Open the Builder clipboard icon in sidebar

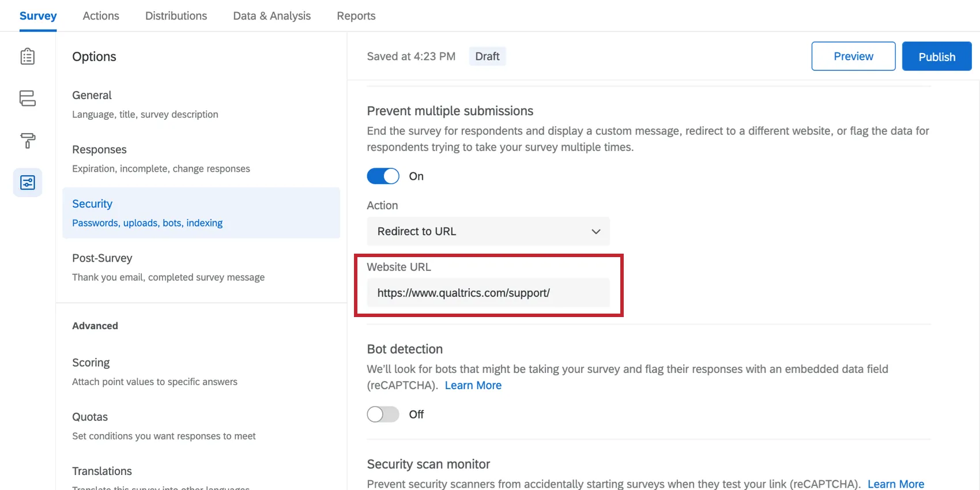click(28, 56)
